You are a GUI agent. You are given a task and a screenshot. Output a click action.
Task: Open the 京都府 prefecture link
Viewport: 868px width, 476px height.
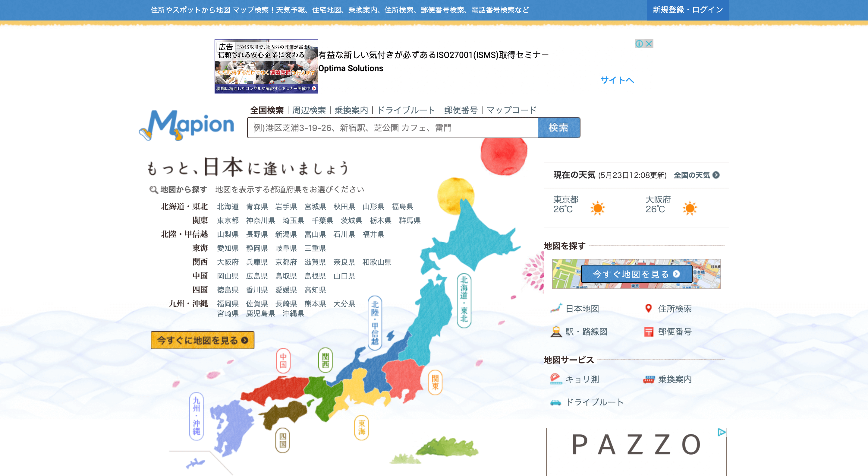286,262
